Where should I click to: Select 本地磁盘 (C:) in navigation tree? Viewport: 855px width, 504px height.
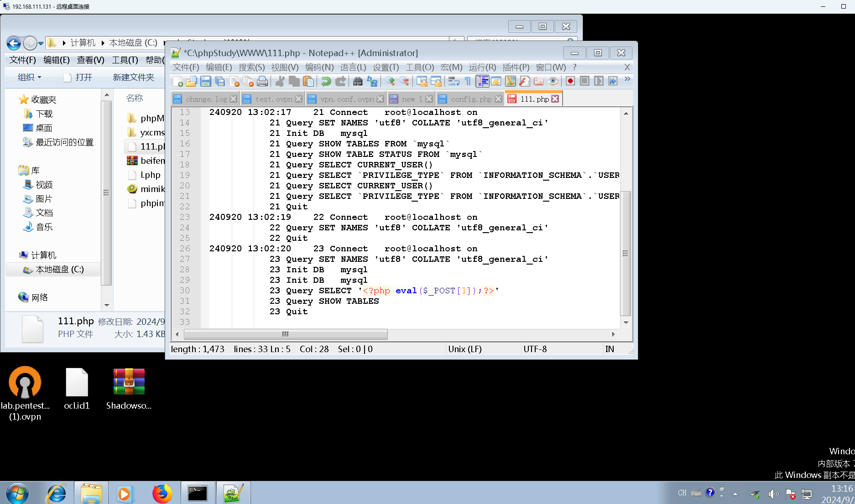tap(54, 270)
